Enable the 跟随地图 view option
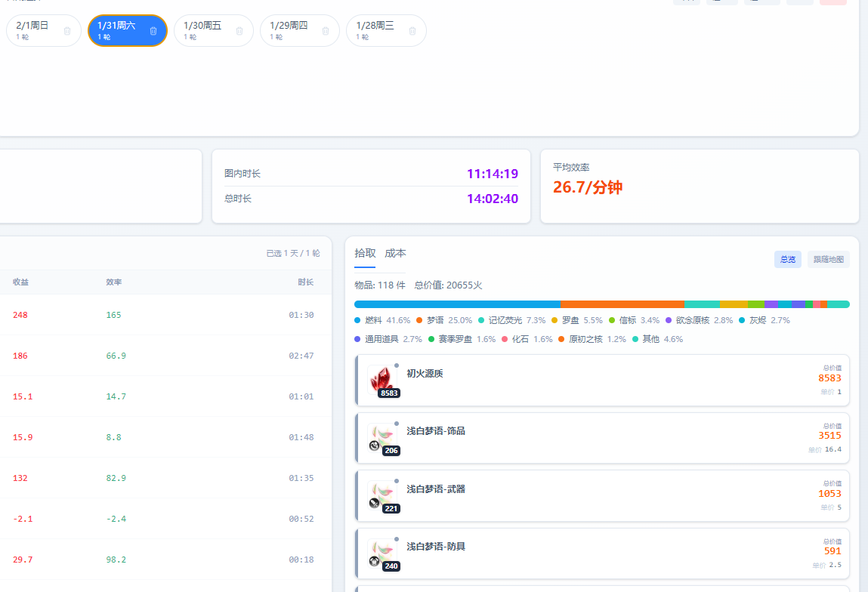Image resolution: width=868 pixels, height=592 pixels. [x=828, y=259]
